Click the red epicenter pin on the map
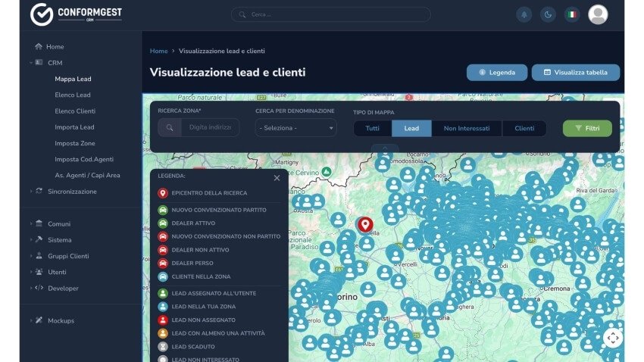This screenshot has width=644, height=362. pos(365,225)
